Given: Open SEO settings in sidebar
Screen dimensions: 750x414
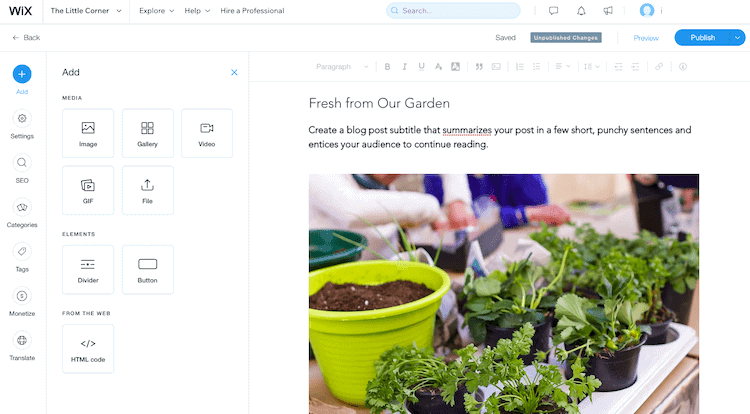Looking at the screenshot, I should click(x=22, y=169).
